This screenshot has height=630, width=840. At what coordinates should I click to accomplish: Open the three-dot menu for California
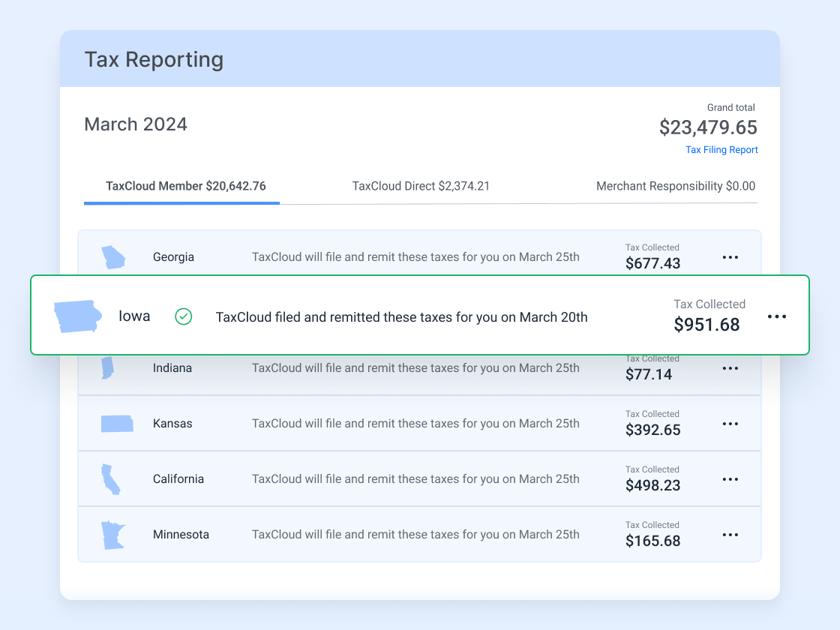pyautogui.click(x=730, y=479)
